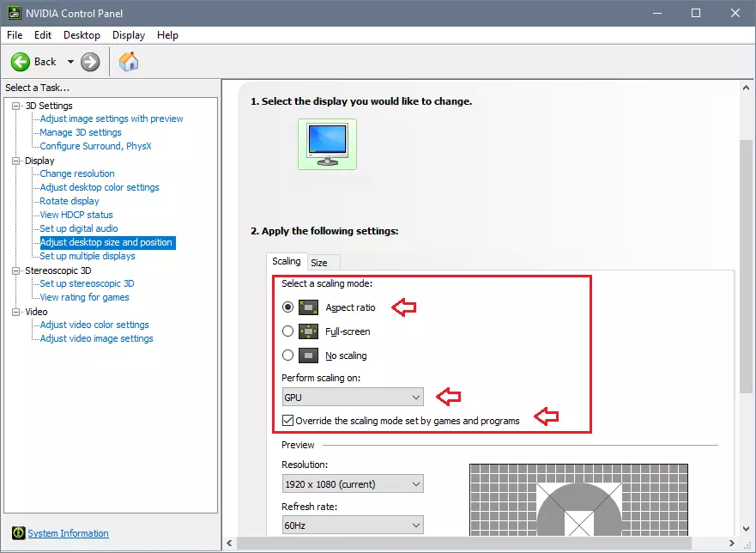Collapse the Display tree node
The height and width of the screenshot is (553, 756).
click(x=16, y=161)
